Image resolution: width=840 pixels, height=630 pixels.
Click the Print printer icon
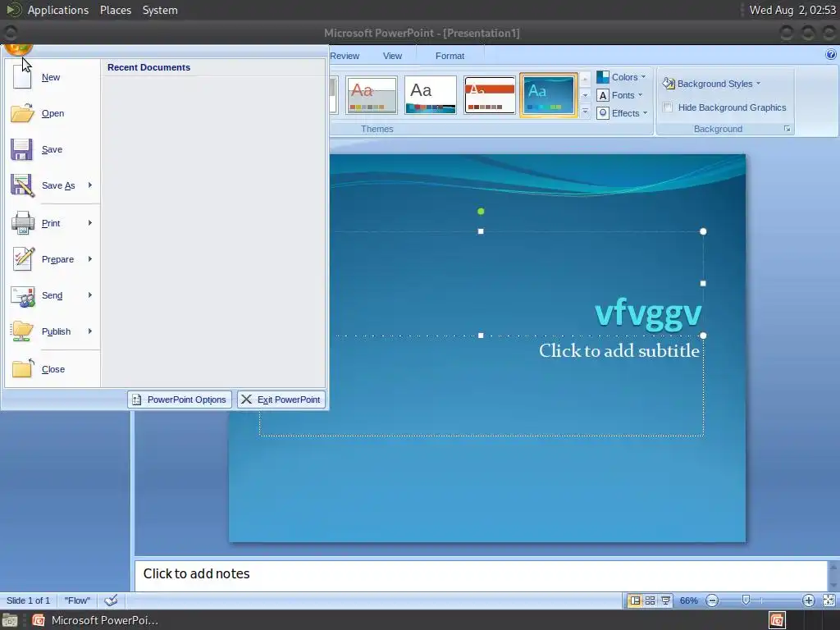[22, 223]
